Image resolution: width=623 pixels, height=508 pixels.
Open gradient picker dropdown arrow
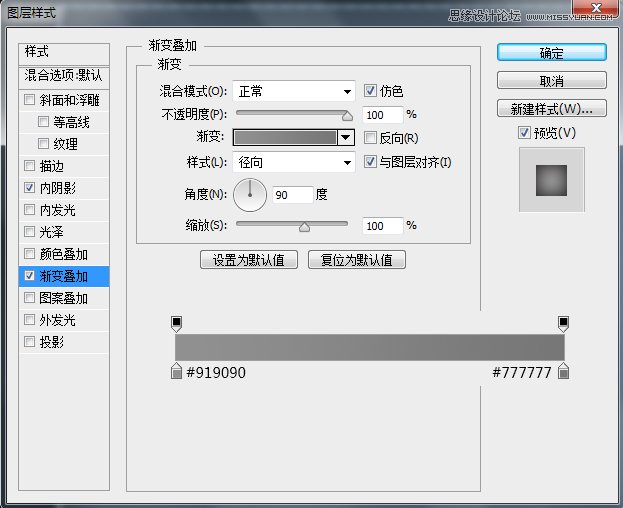[346, 137]
